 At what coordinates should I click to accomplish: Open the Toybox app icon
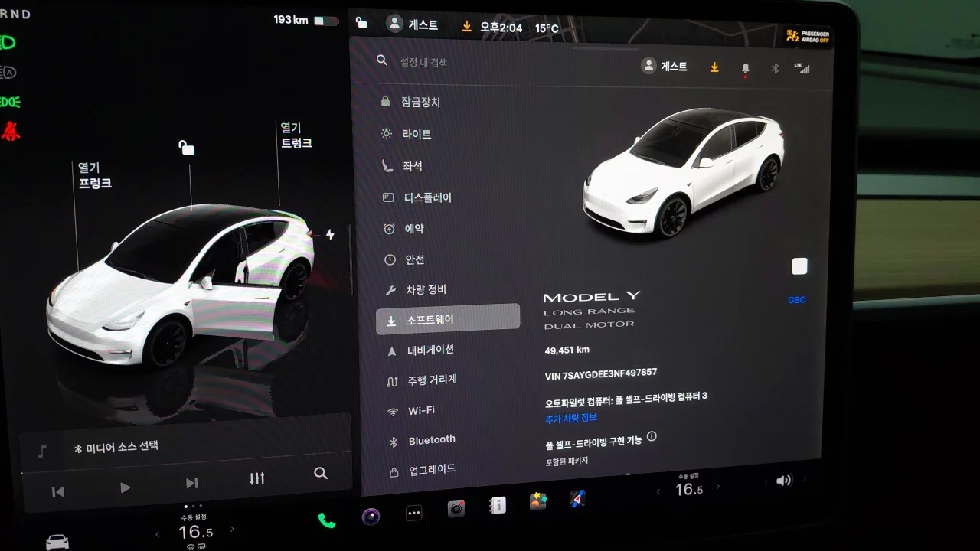pyautogui.click(x=538, y=502)
